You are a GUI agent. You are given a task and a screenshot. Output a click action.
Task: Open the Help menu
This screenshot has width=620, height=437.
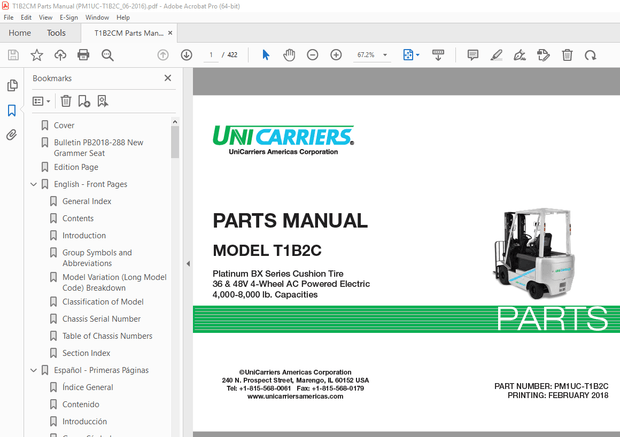pos(123,17)
